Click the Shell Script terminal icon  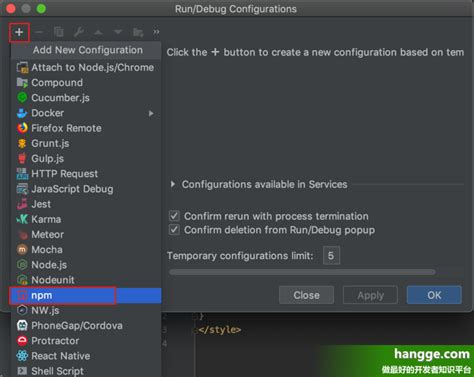click(x=22, y=371)
